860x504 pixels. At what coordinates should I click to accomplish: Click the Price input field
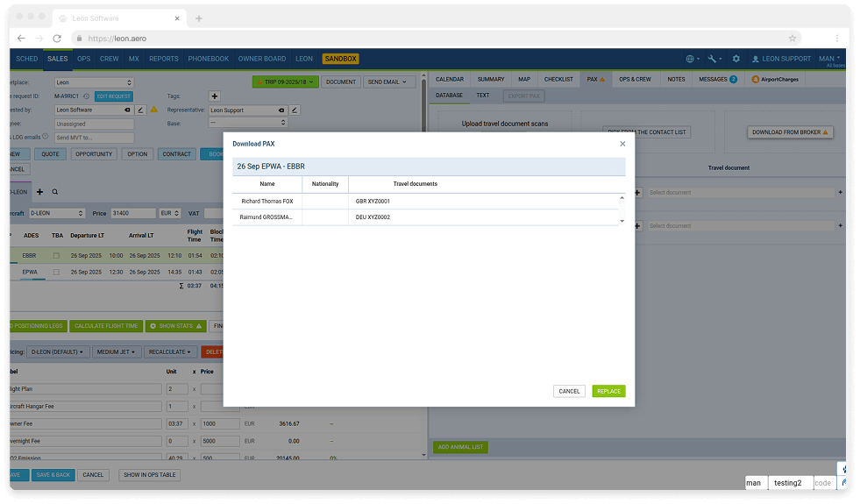pyautogui.click(x=131, y=213)
